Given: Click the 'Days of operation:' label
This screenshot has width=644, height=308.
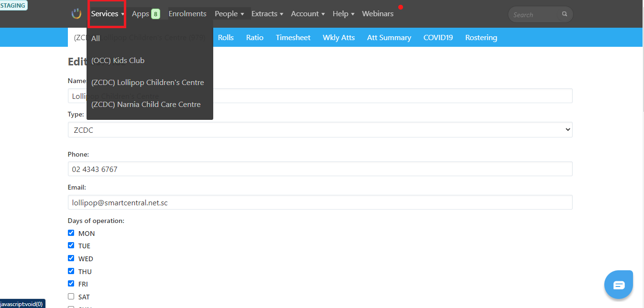Looking at the screenshot, I should [x=96, y=221].
